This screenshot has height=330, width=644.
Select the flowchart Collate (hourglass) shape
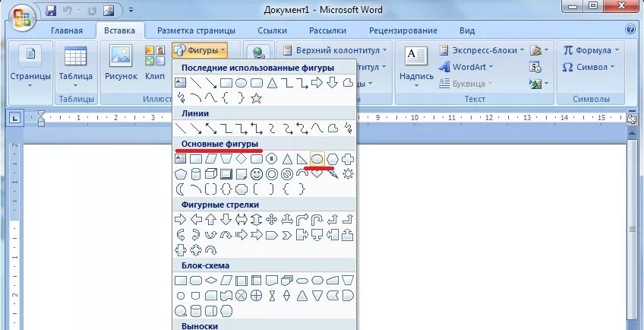pyautogui.click(x=271, y=296)
